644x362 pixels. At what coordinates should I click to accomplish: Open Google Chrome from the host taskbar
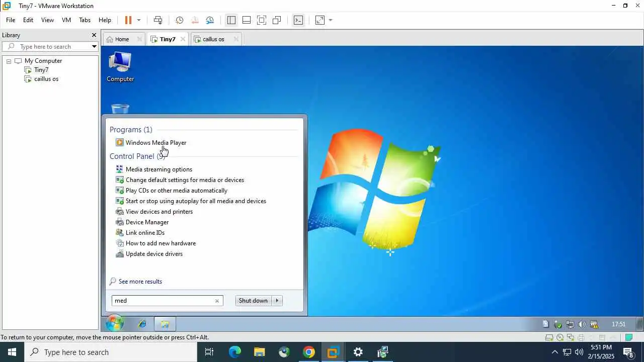tap(309, 352)
